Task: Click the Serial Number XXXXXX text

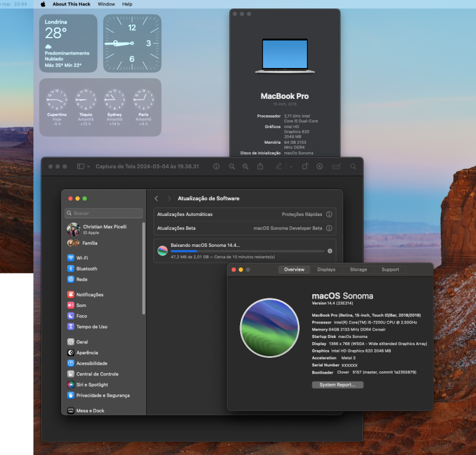Action: click(335, 365)
